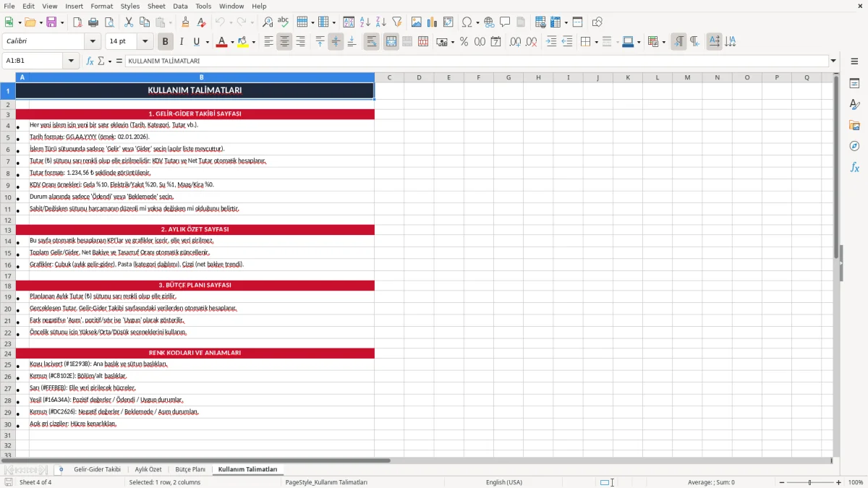Viewport: 868px width, 488px height.
Task: Open the Underline style dropdown arrow
Action: (207, 42)
